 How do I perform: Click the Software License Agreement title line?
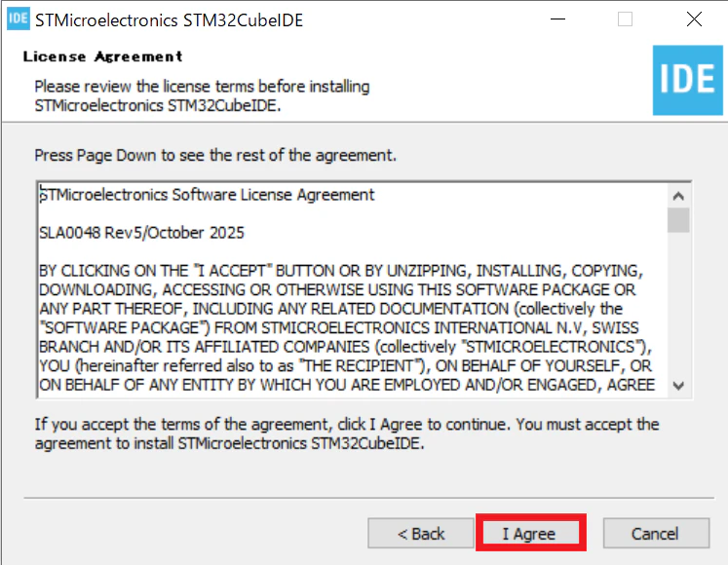point(207,195)
